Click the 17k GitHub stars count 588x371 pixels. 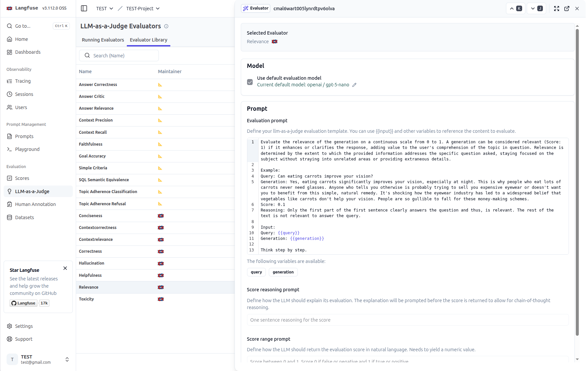[44, 303]
